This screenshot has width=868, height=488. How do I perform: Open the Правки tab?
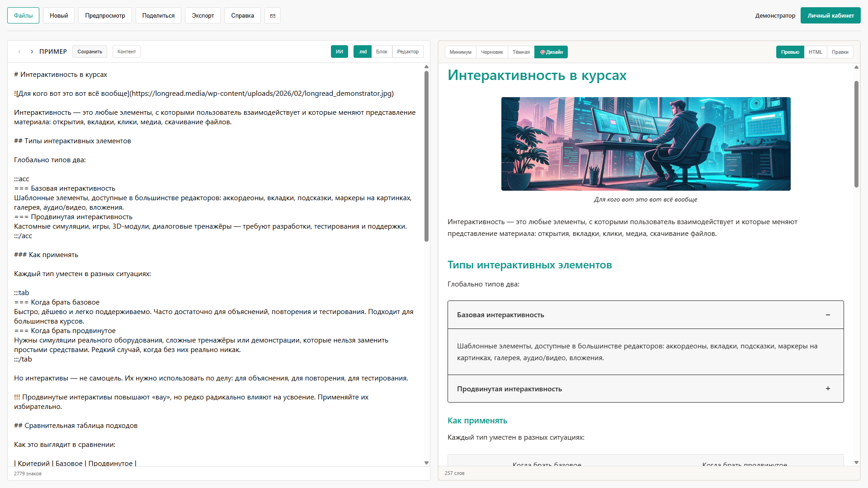(x=840, y=52)
